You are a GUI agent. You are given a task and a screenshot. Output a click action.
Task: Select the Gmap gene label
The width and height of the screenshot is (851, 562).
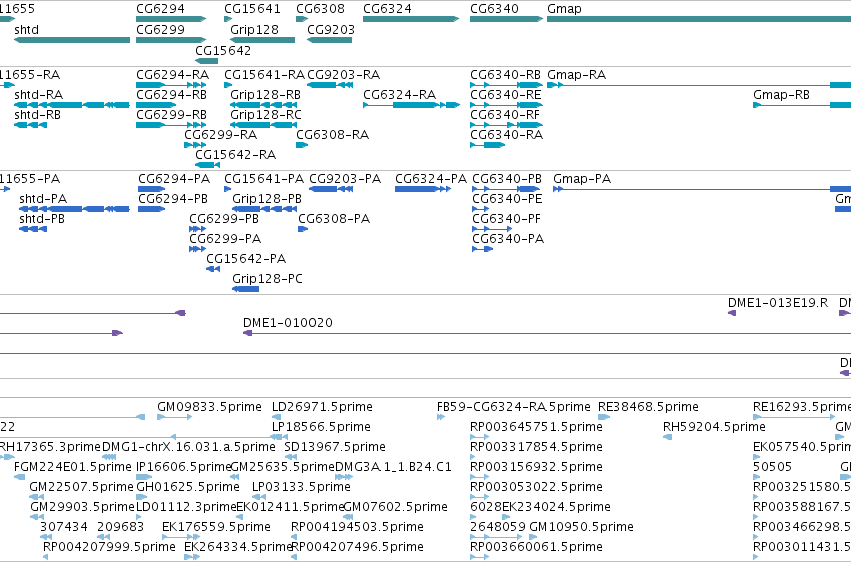(564, 9)
